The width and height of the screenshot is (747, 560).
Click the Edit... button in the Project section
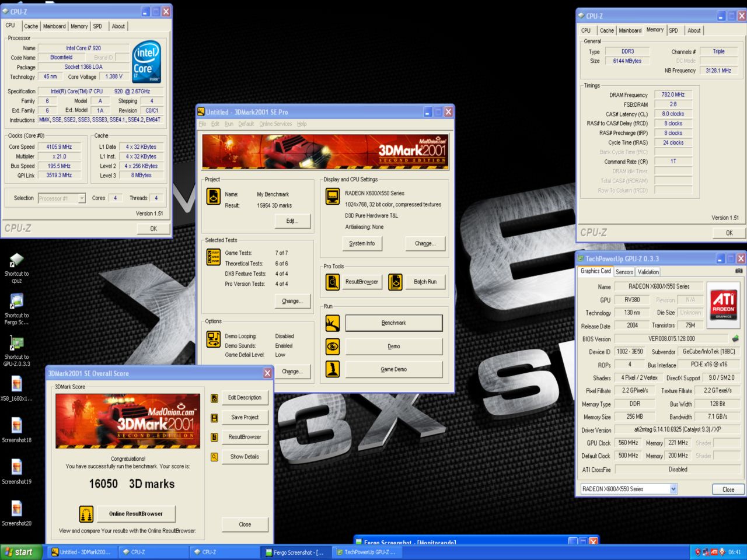pyautogui.click(x=292, y=221)
